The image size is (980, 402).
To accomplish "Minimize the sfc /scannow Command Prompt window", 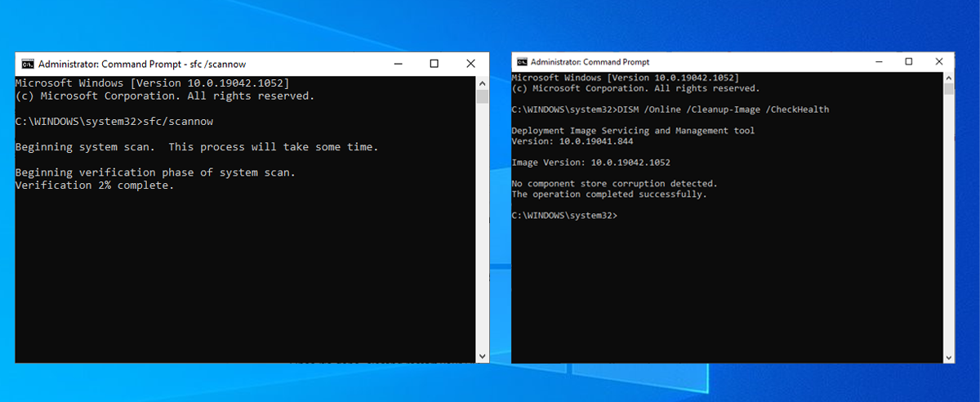I will [398, 64].
